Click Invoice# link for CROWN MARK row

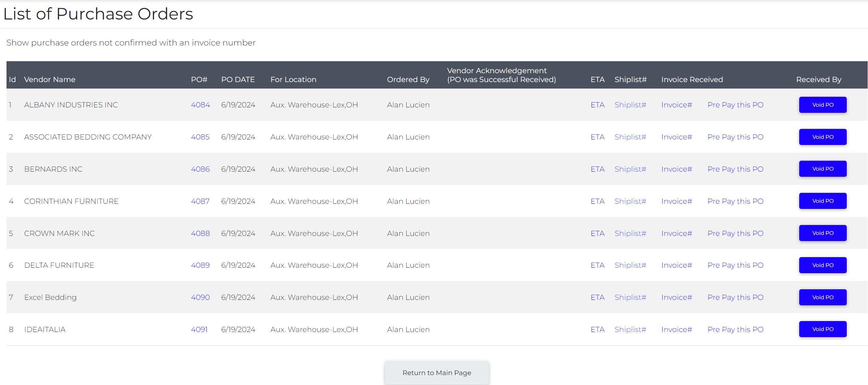click(x=677, y=234)
